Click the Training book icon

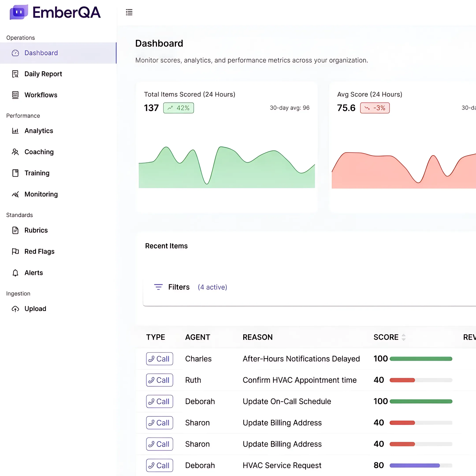coord(15,173)
